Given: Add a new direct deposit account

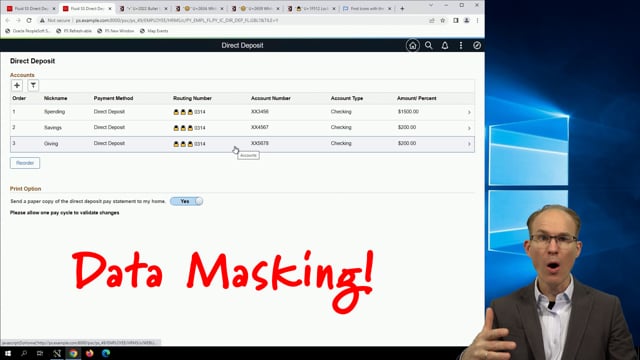Looking at the screenshot, I should coord(17,85).
